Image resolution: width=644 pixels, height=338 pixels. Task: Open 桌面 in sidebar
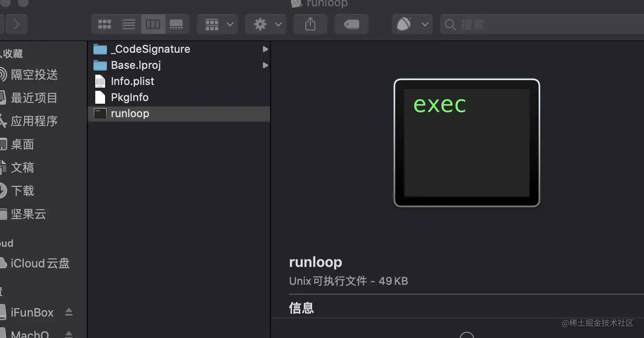(x=17, y=144)
